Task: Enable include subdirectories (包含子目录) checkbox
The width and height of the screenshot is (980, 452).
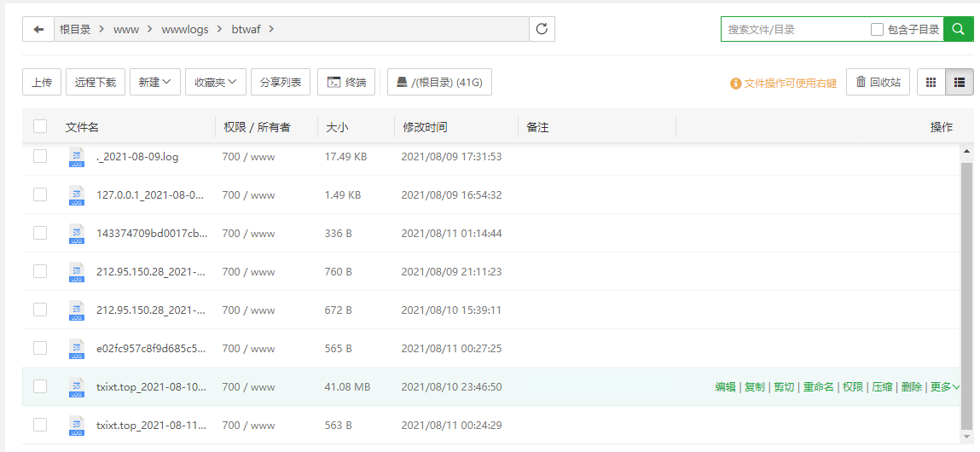Action: click(877, 29)
